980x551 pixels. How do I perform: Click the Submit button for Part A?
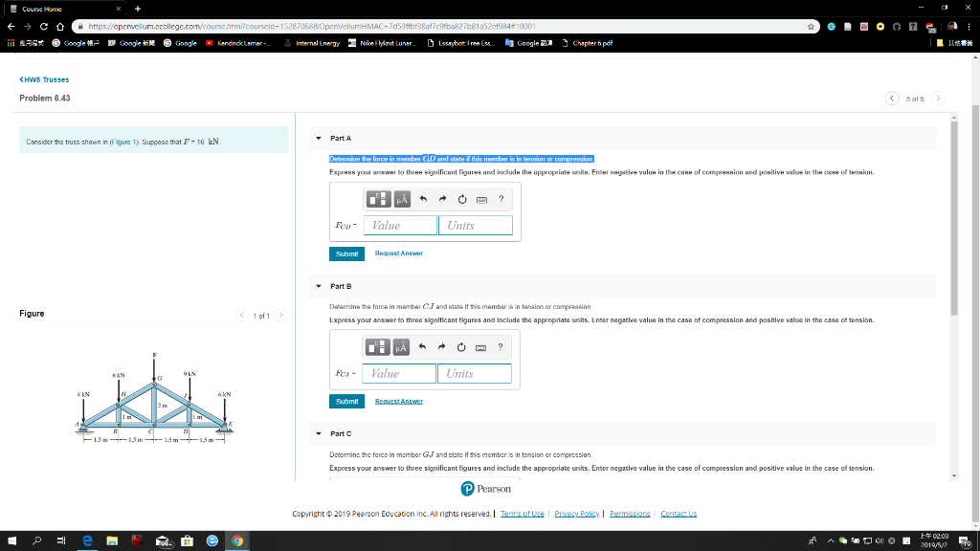(346, 253)
